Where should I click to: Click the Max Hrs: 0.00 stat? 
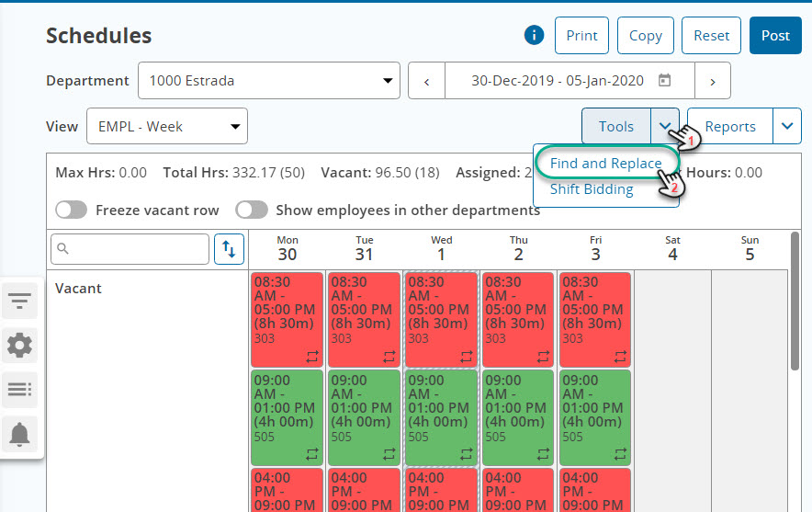point(101,173)
